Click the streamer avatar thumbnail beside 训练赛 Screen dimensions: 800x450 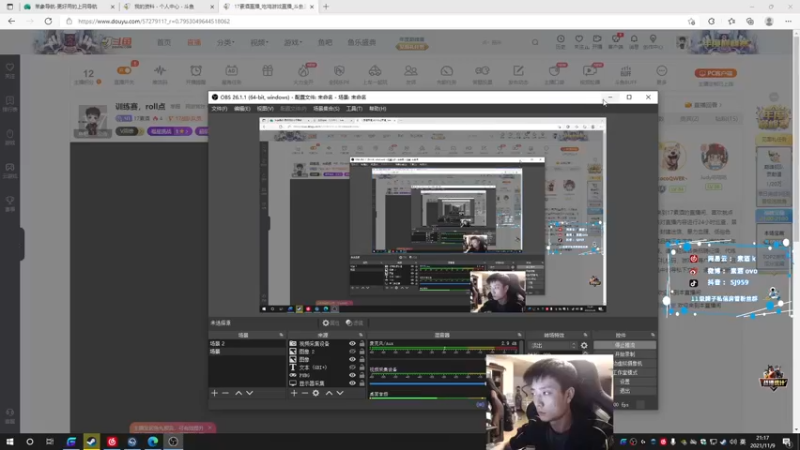pos(92,121)
